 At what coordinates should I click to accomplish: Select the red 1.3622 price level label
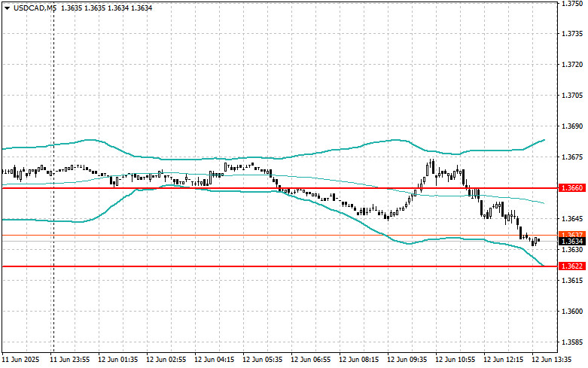click(572, 266)
